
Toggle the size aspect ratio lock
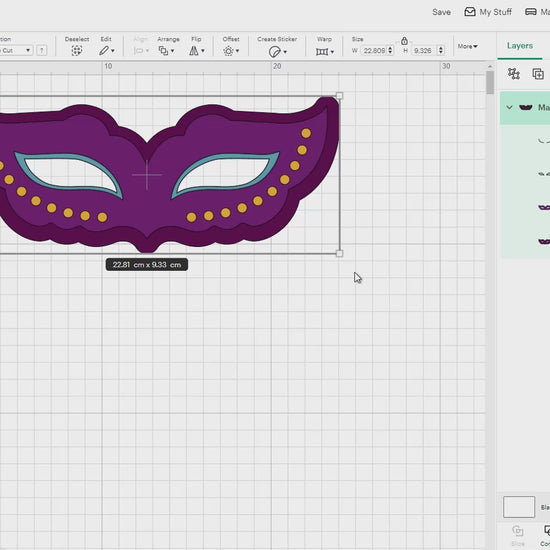tap(404, 41)
